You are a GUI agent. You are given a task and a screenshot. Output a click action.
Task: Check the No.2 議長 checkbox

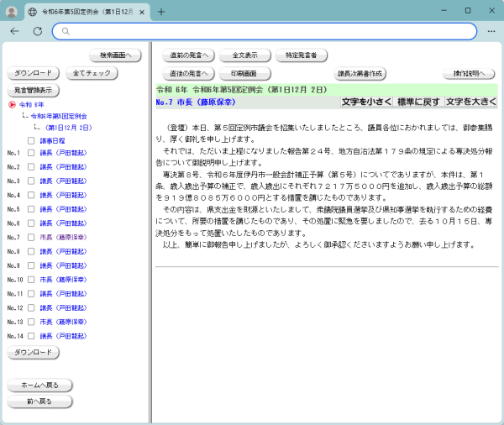point(31,167)
